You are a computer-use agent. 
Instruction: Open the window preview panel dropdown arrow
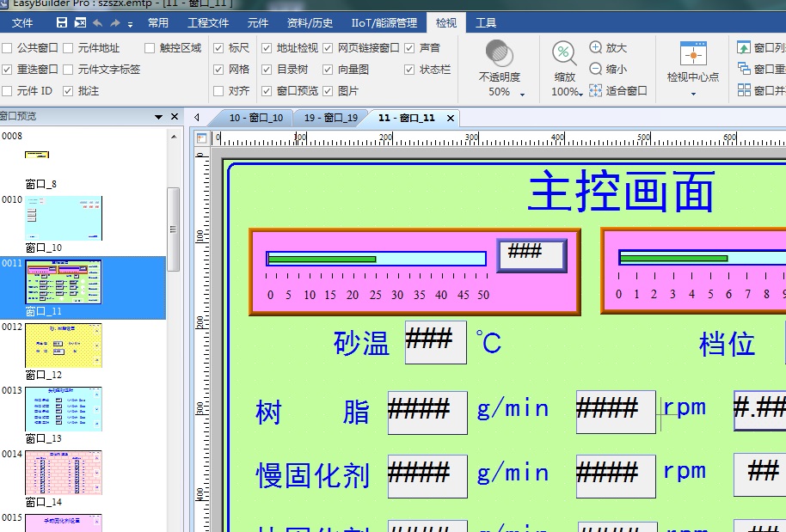tap(158, 117)
